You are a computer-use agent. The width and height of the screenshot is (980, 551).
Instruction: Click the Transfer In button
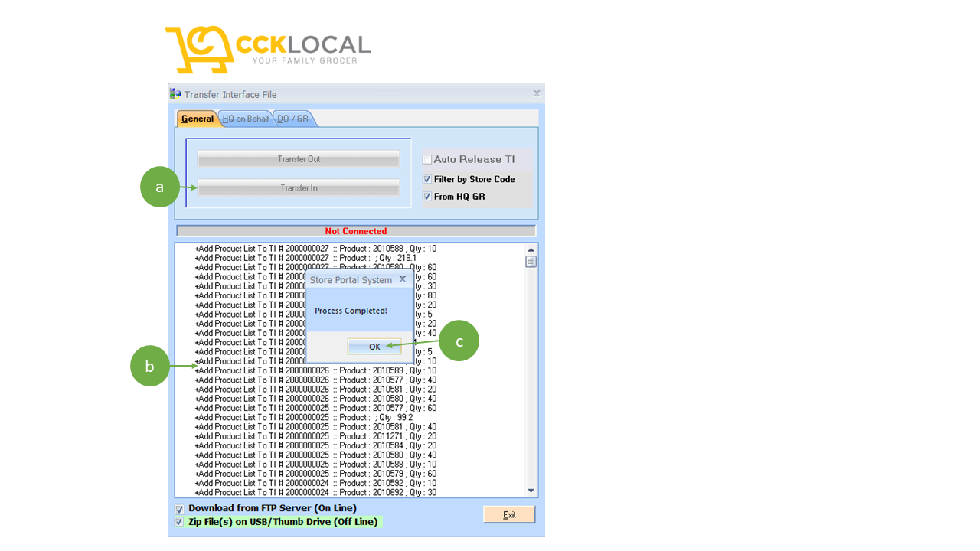pyautogui.click(x=299, y=187)
